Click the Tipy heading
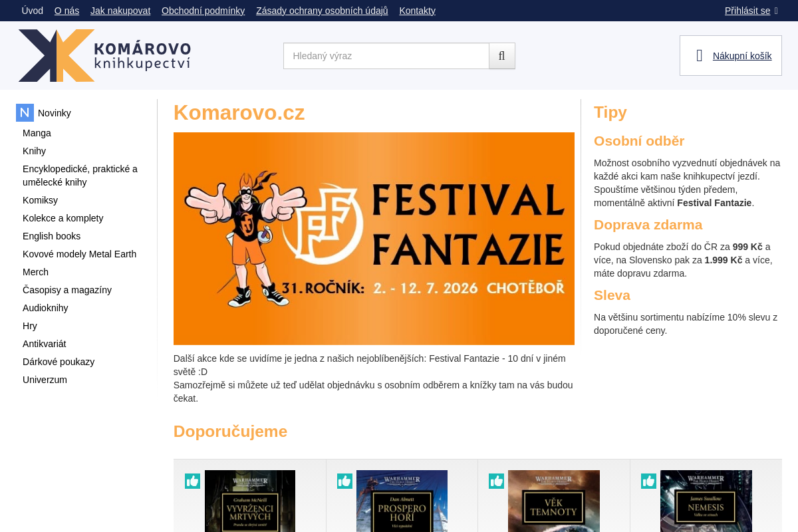 610,112
